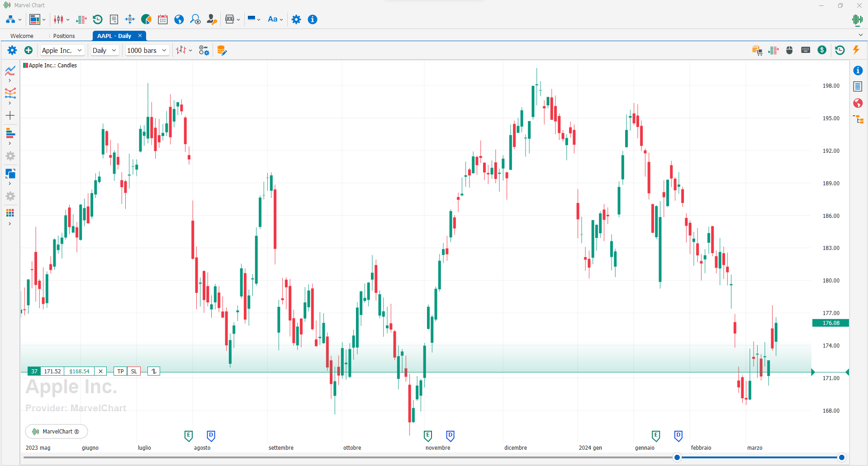This screenshot has width=868, height=466.
Task: Click the green plus add icon
Action: pyautogui.click(x=28, y=50)
